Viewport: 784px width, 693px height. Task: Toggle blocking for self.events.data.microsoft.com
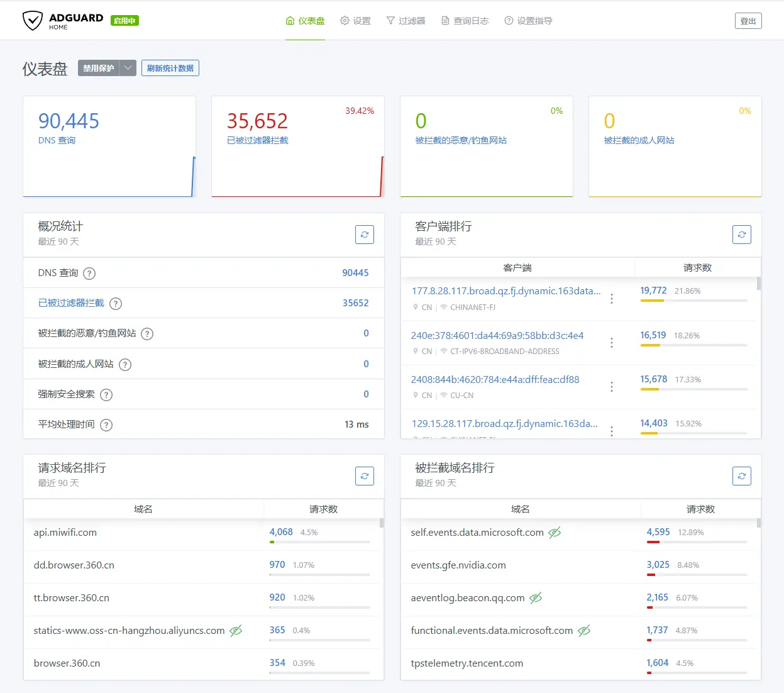click(x=555, y=532)
